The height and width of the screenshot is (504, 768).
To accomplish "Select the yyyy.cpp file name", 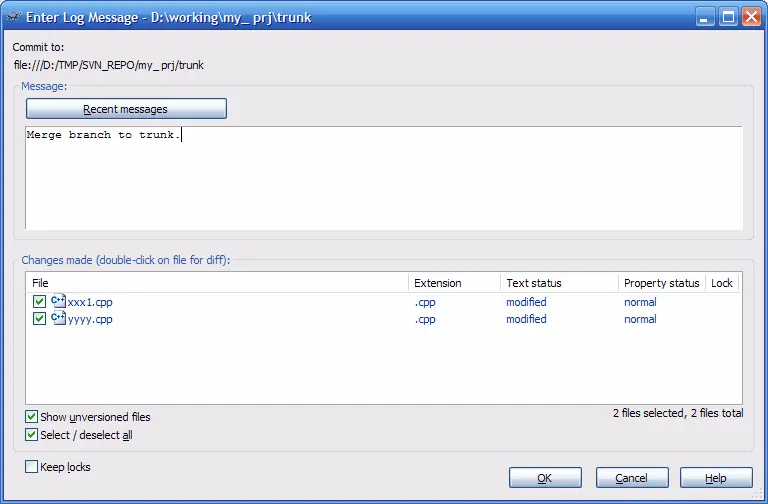I will (x=90, y=319).
